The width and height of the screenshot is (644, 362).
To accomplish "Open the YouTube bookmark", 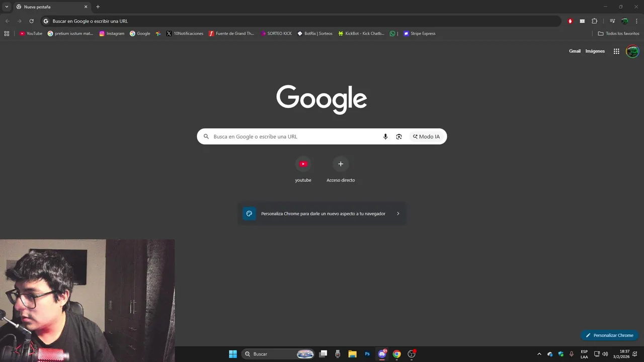I will (31, 34).
